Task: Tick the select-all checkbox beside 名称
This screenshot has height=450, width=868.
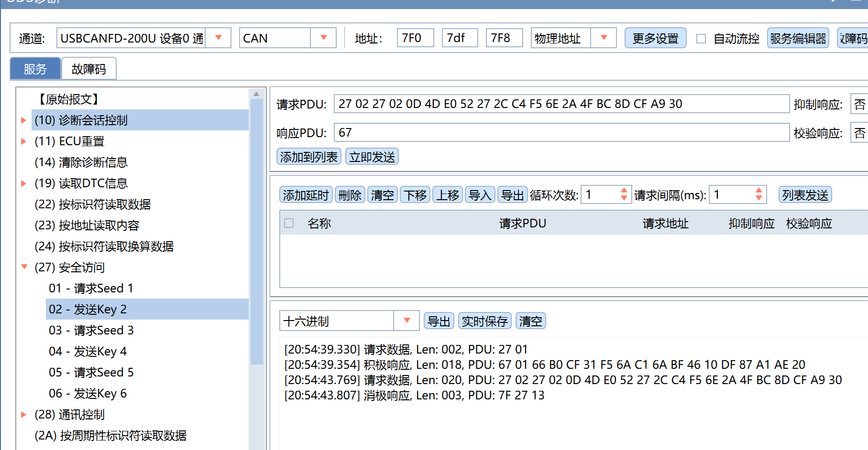Action: (289, 223)
